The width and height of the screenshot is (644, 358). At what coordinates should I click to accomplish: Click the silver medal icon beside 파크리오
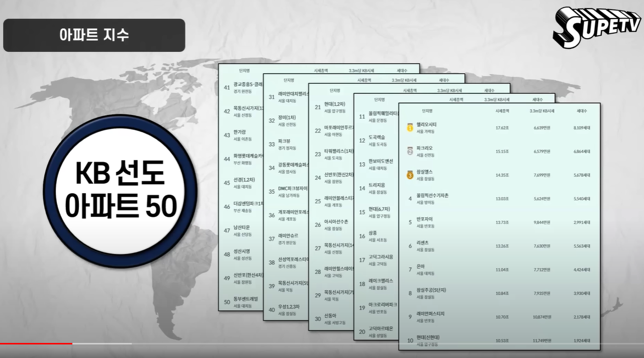(410, 151)
